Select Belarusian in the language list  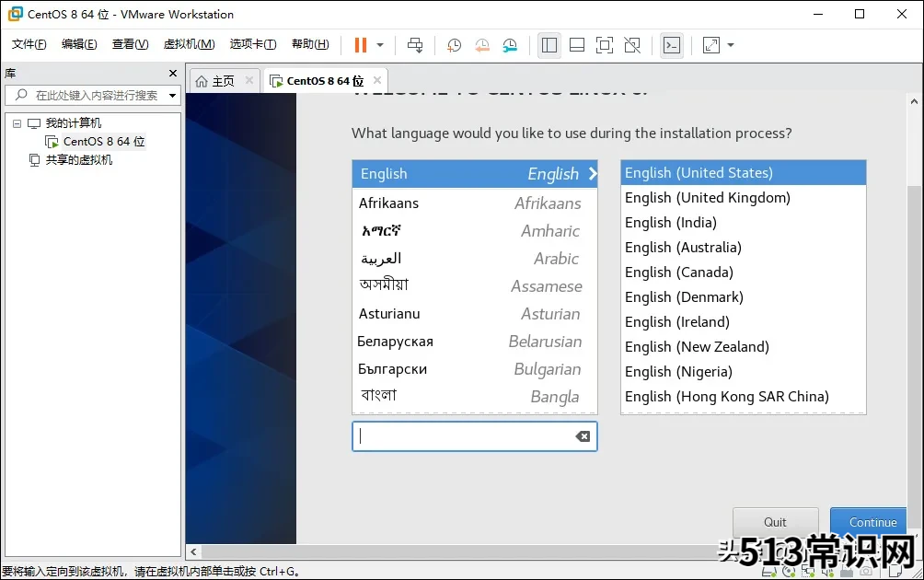tap(475, 342)
